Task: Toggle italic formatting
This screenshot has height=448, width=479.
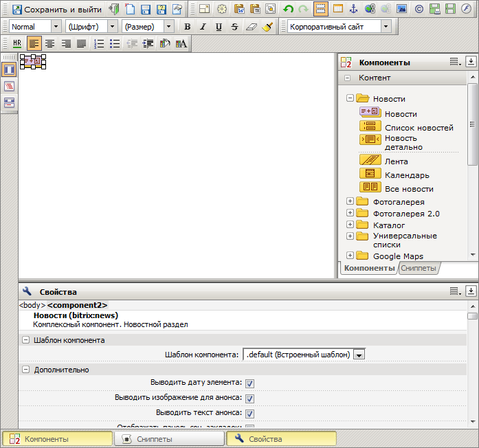Action: 203,27
